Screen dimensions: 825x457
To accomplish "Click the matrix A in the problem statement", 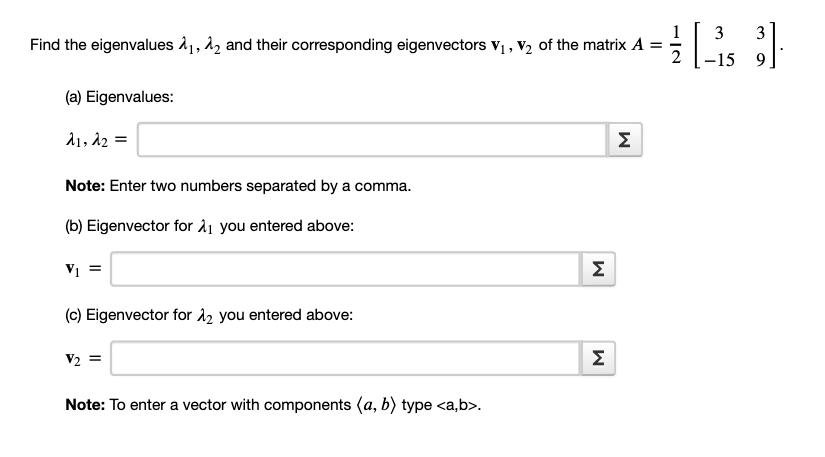I will [x=735, y=46].
